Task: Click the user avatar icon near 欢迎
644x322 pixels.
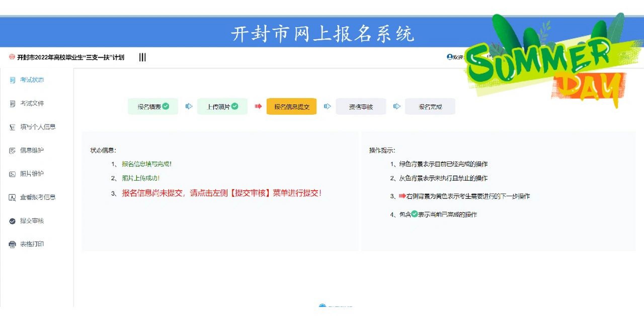Action: tap(450, 57)
